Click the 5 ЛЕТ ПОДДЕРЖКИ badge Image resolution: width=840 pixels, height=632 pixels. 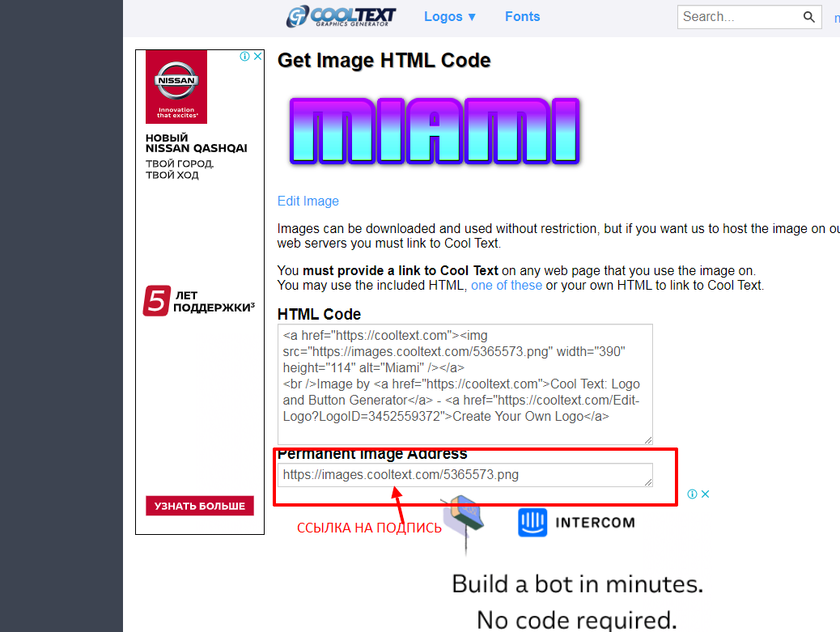tap(199, 300)
